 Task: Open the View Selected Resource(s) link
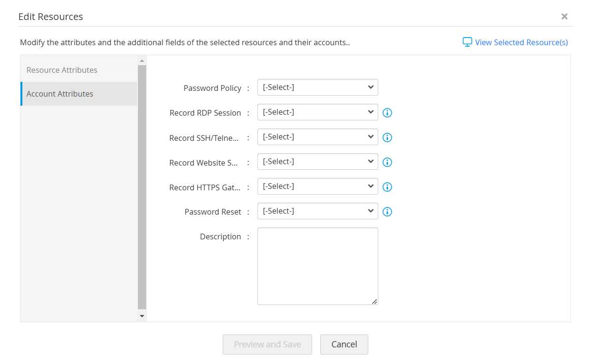tap(521, 42)
